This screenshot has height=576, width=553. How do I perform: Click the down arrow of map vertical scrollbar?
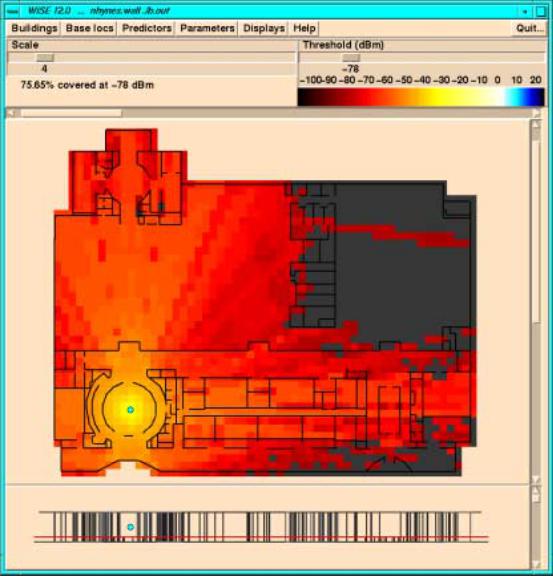point(536,479)
